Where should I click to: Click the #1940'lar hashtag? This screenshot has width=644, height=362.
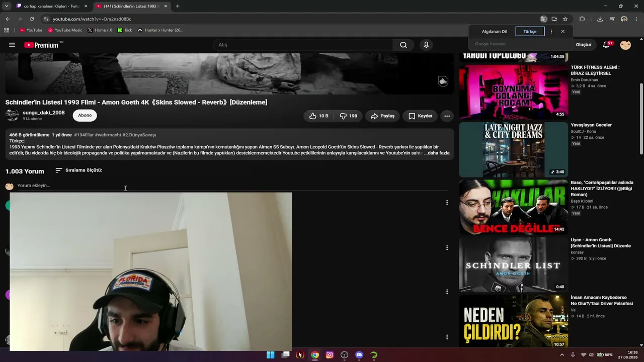[x=84, y=135]
